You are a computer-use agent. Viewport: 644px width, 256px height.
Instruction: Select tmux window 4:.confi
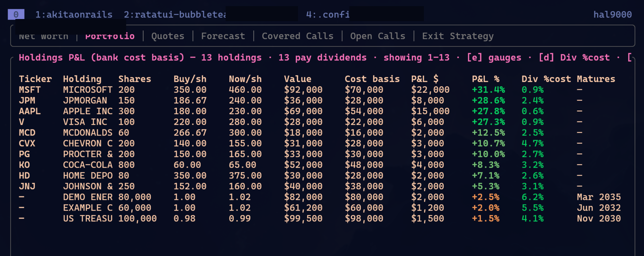(x=328, y=14)
